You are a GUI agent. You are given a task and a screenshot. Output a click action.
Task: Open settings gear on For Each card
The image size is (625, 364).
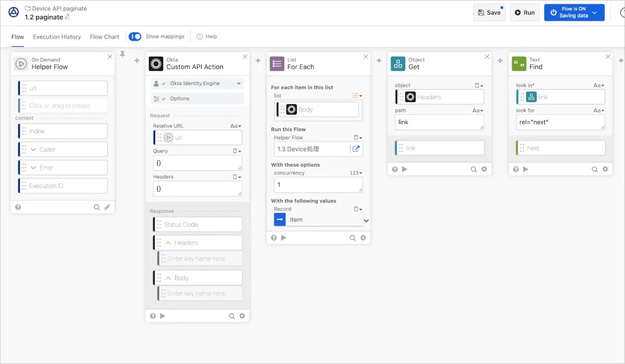click(x=363, y=237)
